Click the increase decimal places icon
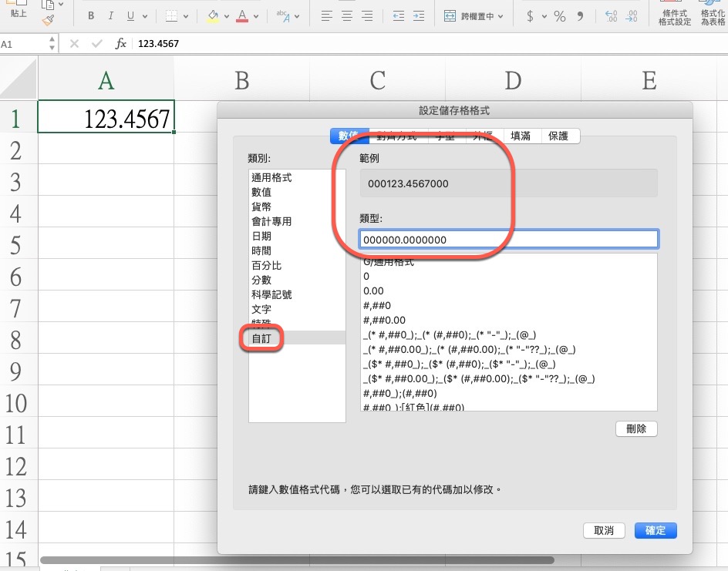 612,16
